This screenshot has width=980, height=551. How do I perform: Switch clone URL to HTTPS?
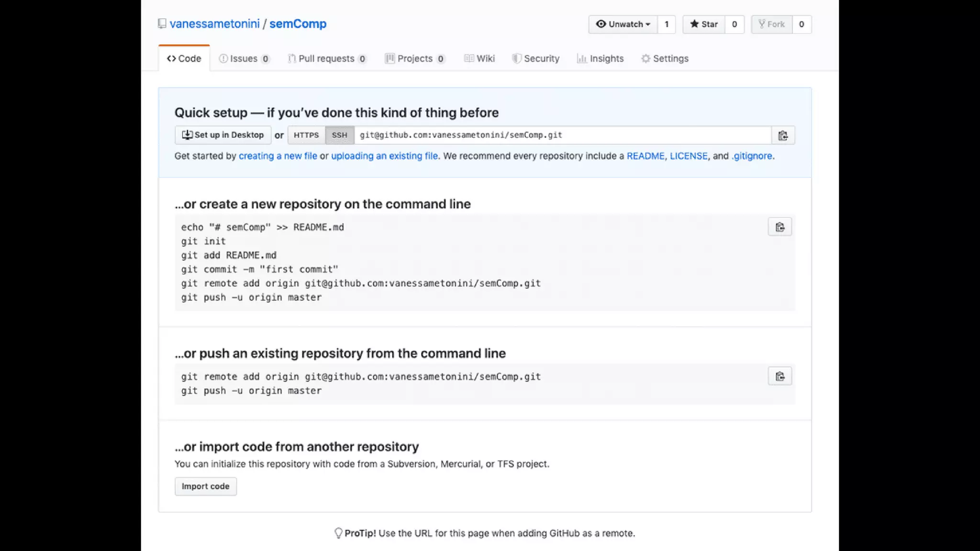point(306,135)
